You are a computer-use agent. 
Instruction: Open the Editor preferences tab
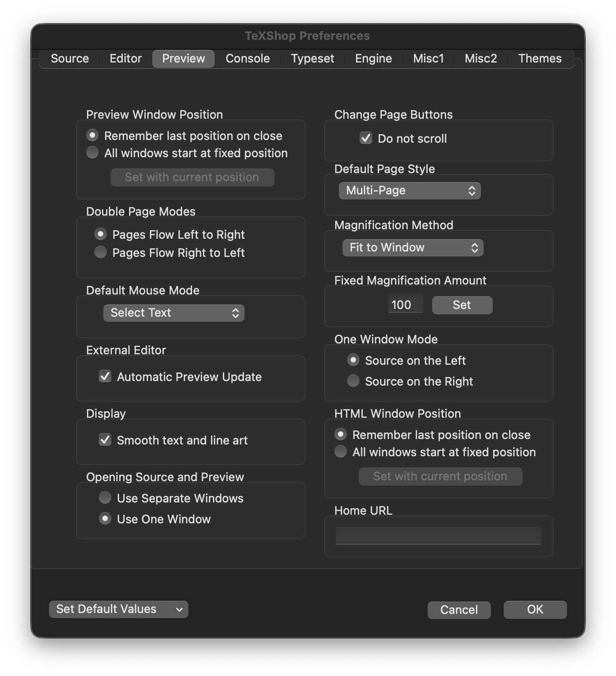click(x=125, y=59)
